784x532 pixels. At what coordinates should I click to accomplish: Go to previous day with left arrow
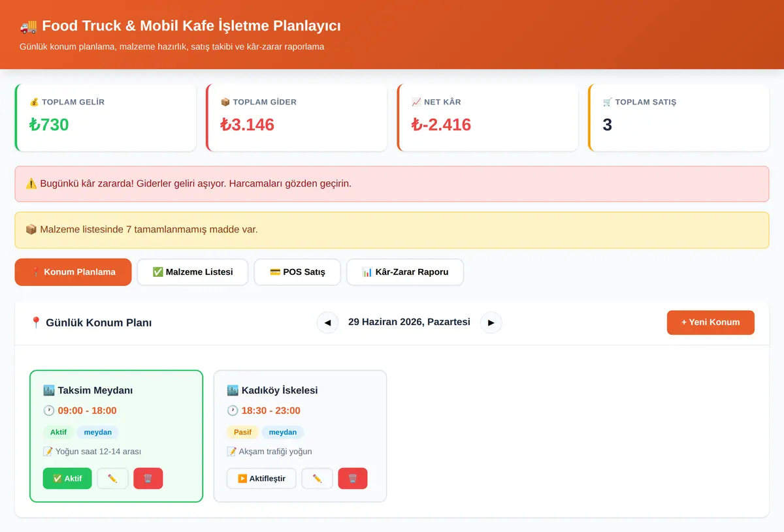(x=328, y=322)
